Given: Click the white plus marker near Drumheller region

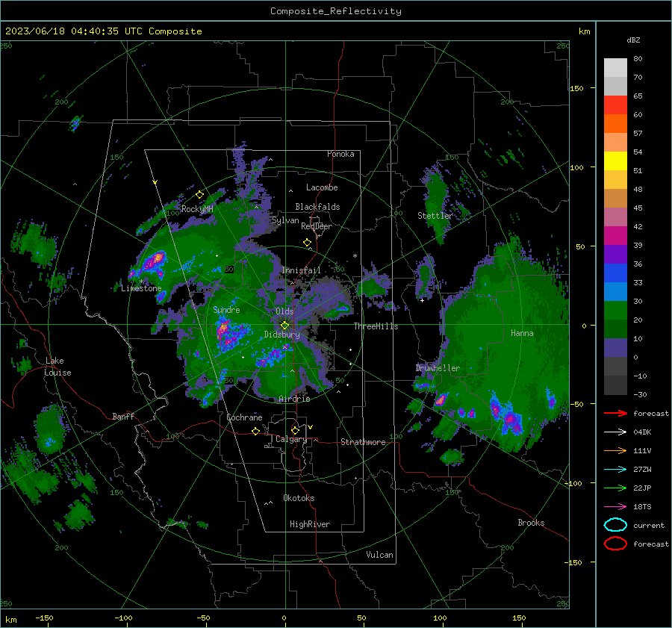Looking at the screenshot, I should (422, 300).
